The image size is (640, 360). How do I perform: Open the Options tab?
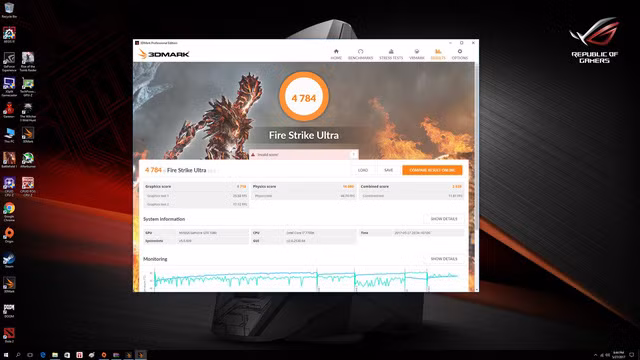click(460, 54)
